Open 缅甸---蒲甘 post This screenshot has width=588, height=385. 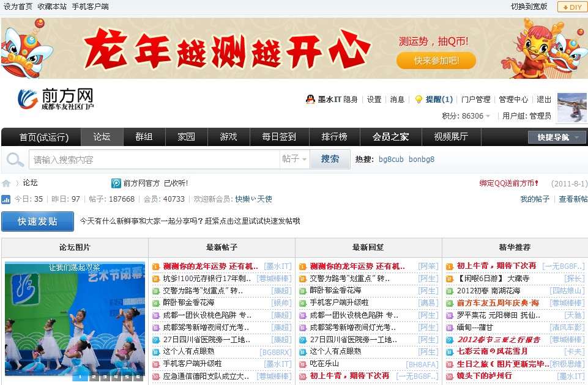(475, 328)
